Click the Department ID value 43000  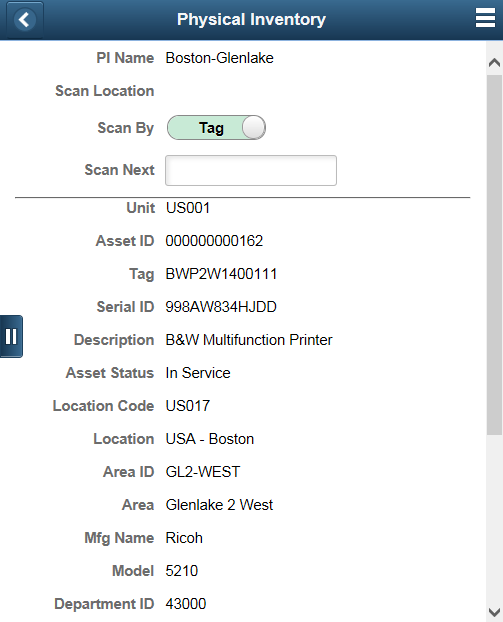coord(186,604)
